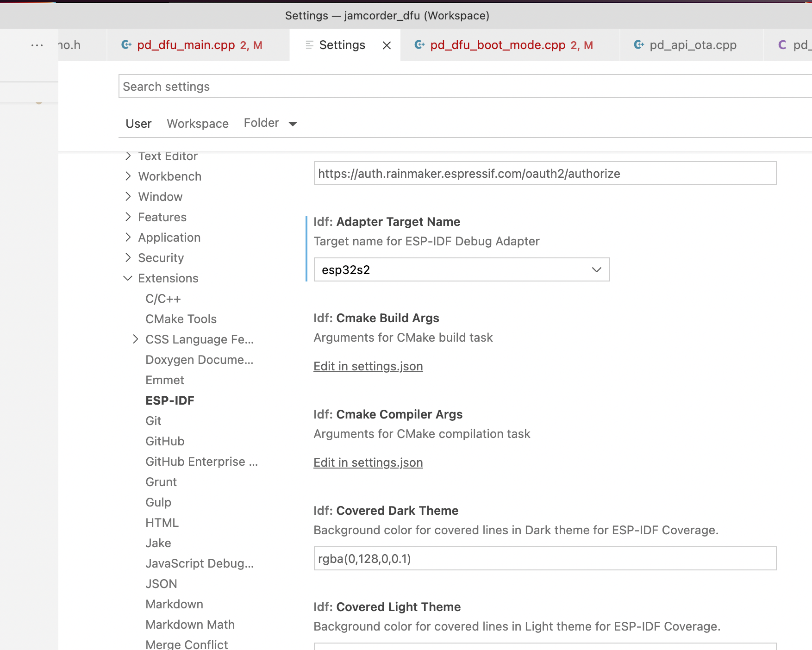812x650 pixels.
Task: Click the C++ file icon on pd_dfu_main.cpp tab
Action: 127,44
